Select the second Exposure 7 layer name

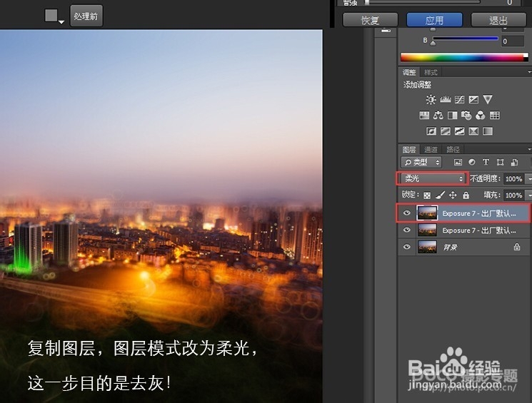coord(479,230)
